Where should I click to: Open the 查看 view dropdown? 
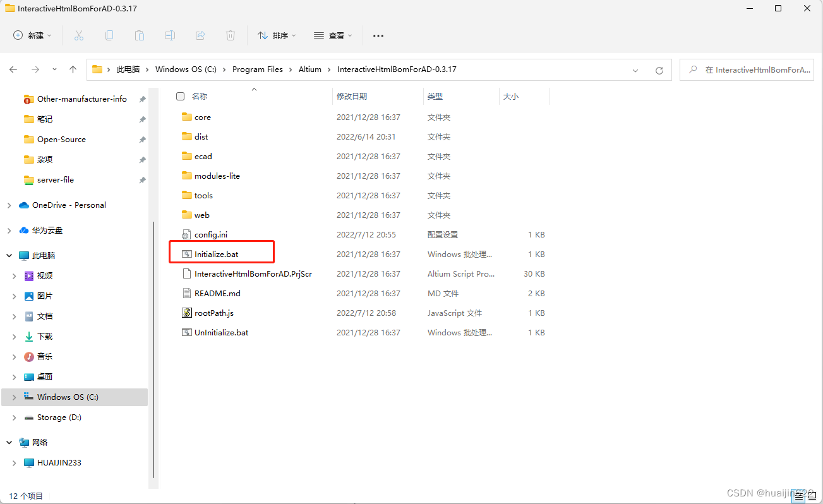point(333,36)
